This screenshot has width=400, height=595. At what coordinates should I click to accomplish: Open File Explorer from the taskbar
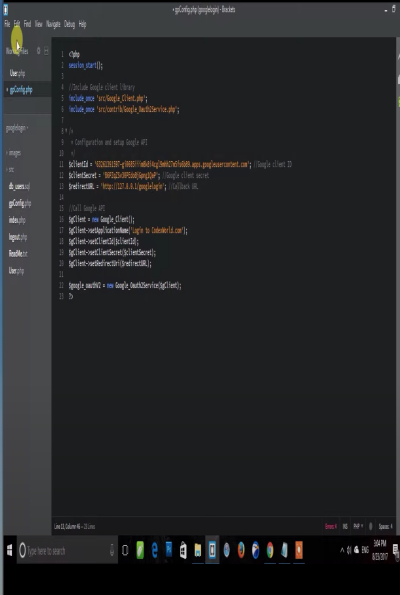(x=198, y=550)
